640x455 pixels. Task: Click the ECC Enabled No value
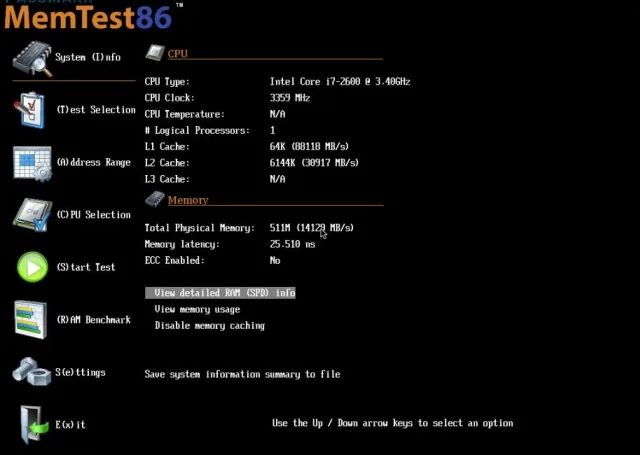point(275,260)
